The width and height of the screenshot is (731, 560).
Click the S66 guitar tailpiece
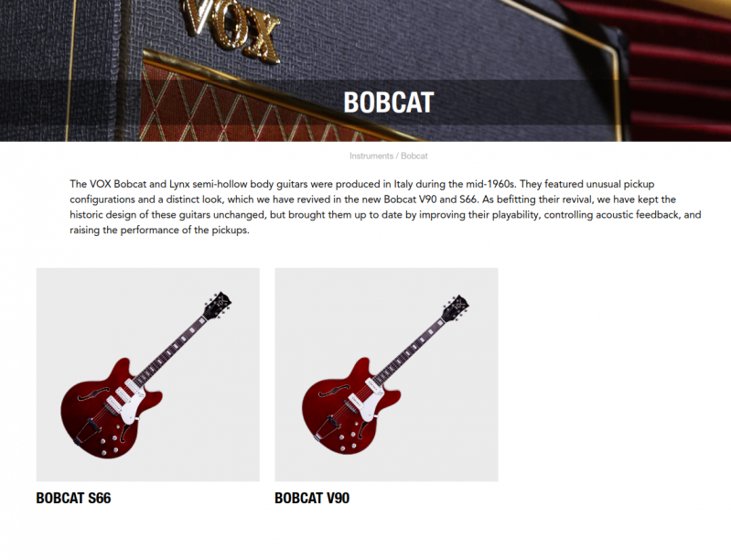click(x=86, y=431)
